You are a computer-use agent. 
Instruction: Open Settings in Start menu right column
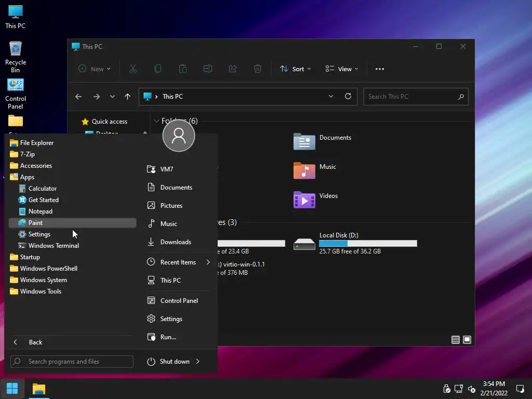pos(179,319)
